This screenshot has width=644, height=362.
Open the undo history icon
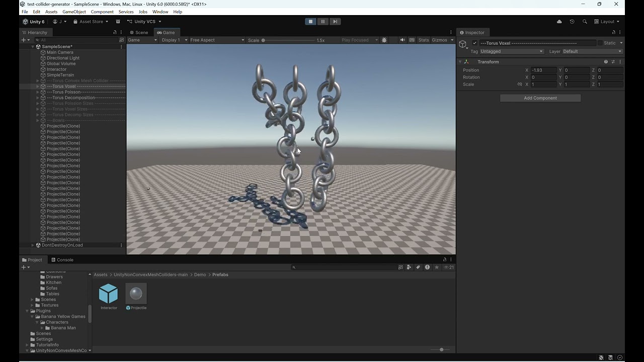(572, 22)
